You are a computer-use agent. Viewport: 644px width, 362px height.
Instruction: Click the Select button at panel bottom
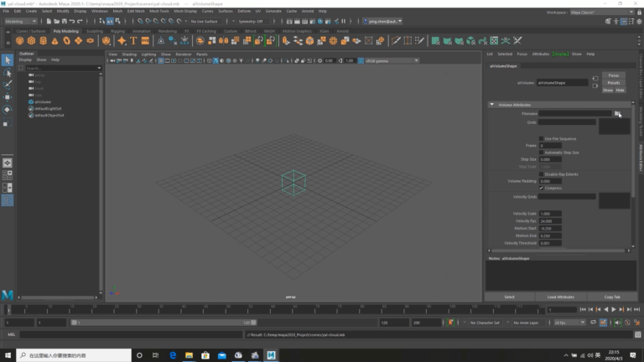[509, 297]
